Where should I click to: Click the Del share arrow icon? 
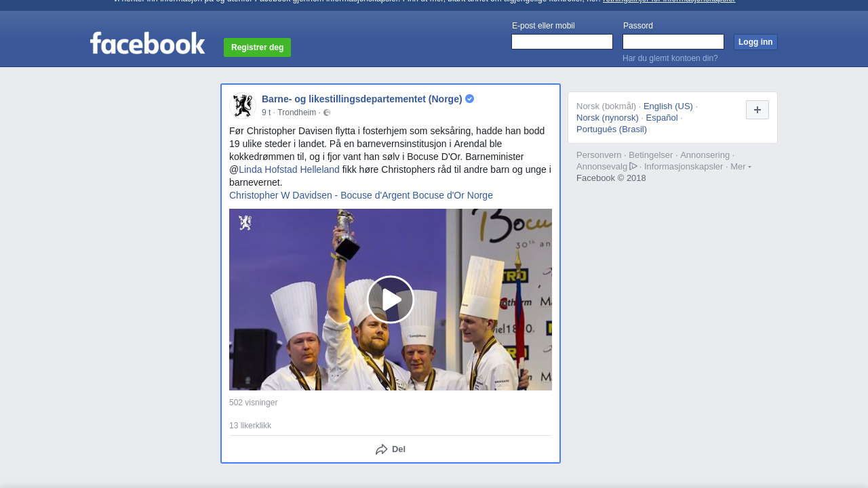(x=381, y=449)
